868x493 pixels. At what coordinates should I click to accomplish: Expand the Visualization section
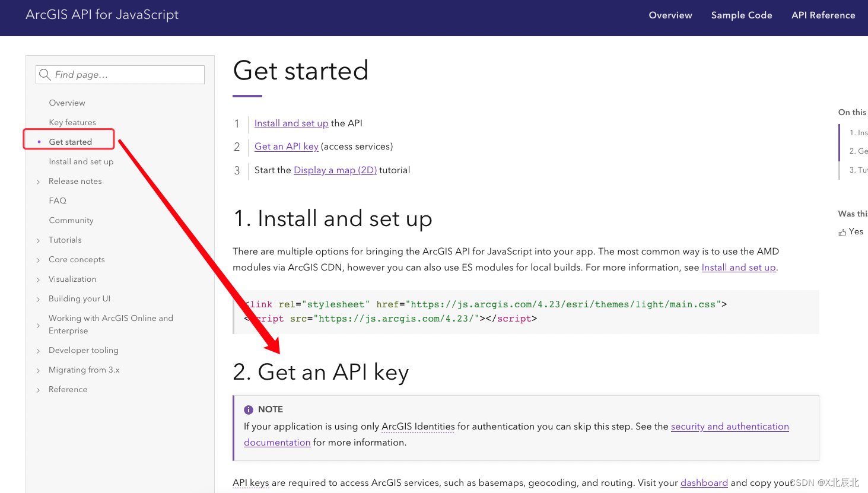click(38, 279)
